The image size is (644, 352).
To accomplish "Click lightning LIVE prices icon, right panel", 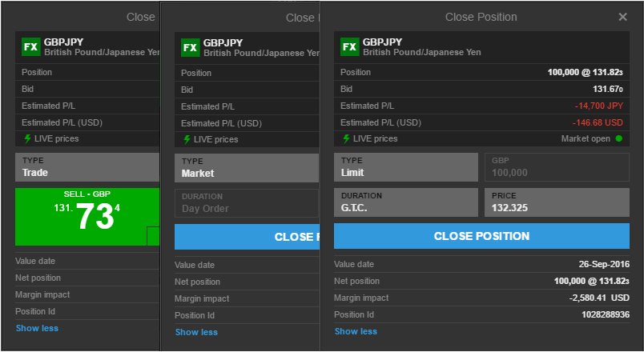I will pyautogui.click(x=346, y=139).
